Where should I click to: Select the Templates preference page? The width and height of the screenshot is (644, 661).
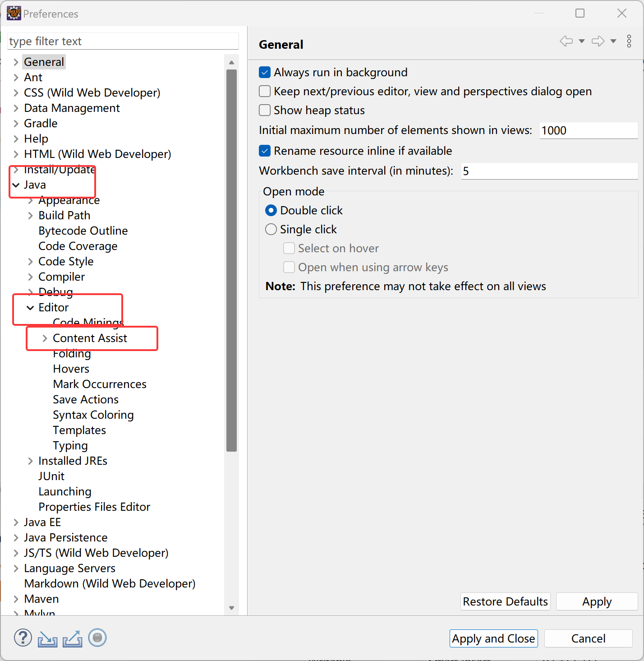79,430
